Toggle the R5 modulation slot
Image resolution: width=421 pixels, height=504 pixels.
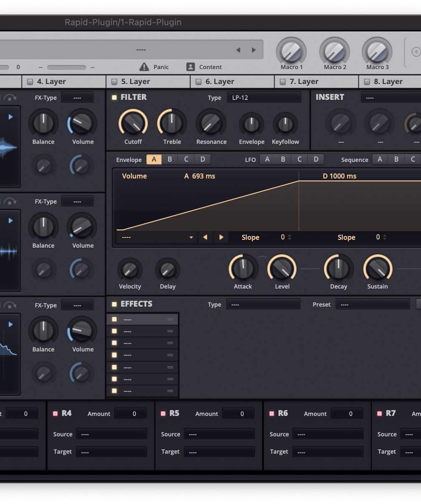coord(163,413)
